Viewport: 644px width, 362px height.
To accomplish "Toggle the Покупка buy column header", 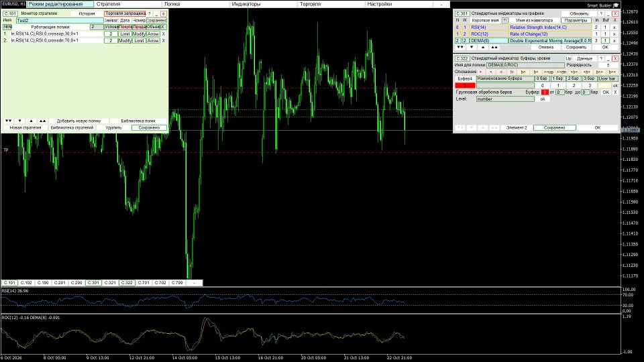I will (125, 27).
